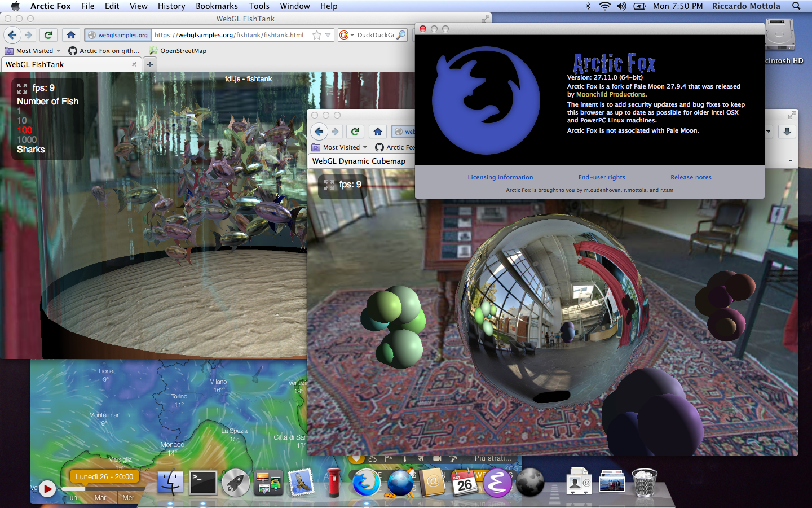Click webglsamples.org site identity button
Viewport: 812px width, 508px height.
pos(118,35)
